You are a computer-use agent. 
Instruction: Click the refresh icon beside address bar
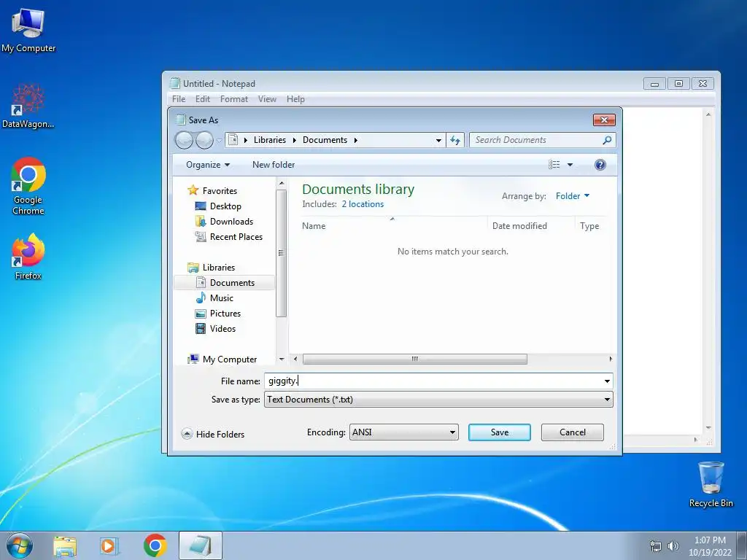click(455, 140)
